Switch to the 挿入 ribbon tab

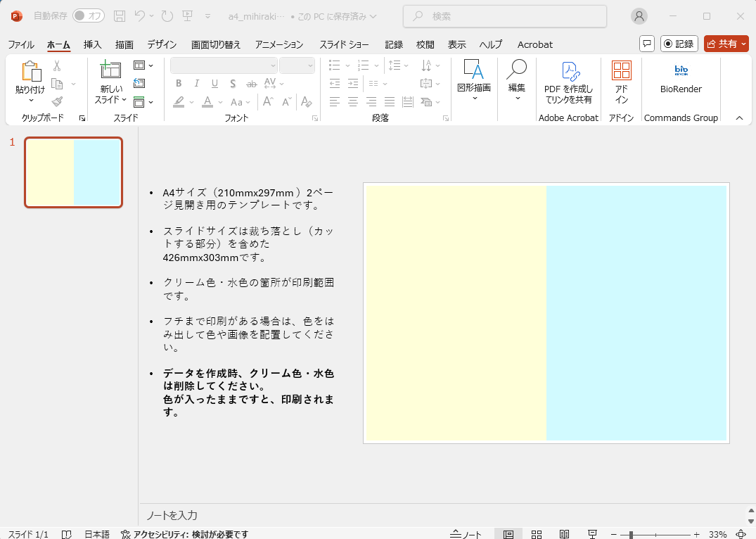[x=92, y=44]
